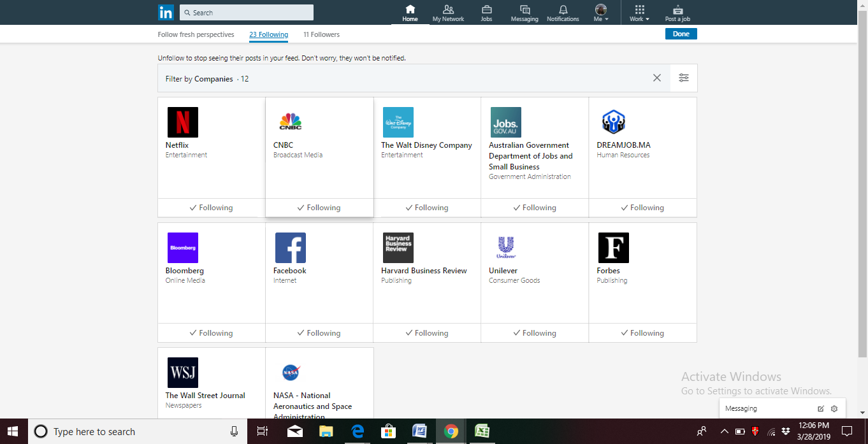Expand the Work apps dropdown

click(x=639, y=13)
